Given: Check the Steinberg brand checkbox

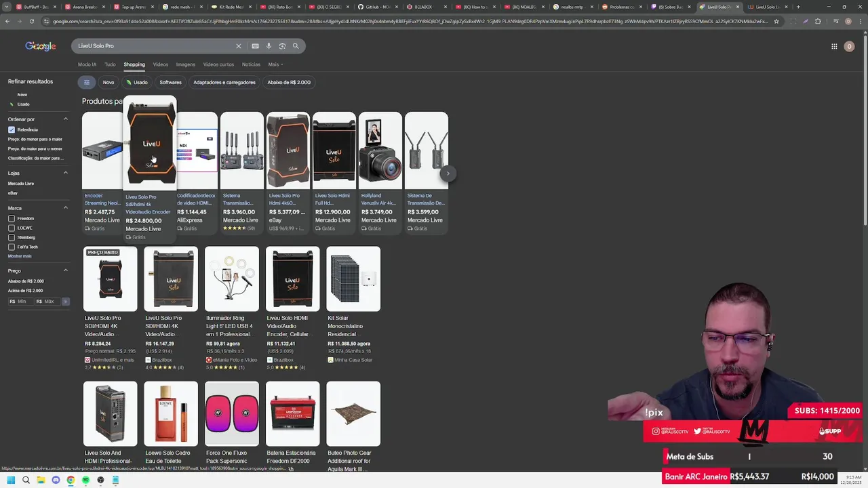Looking at the screenshot, I should pyautogui.click(x=12, y=237).
